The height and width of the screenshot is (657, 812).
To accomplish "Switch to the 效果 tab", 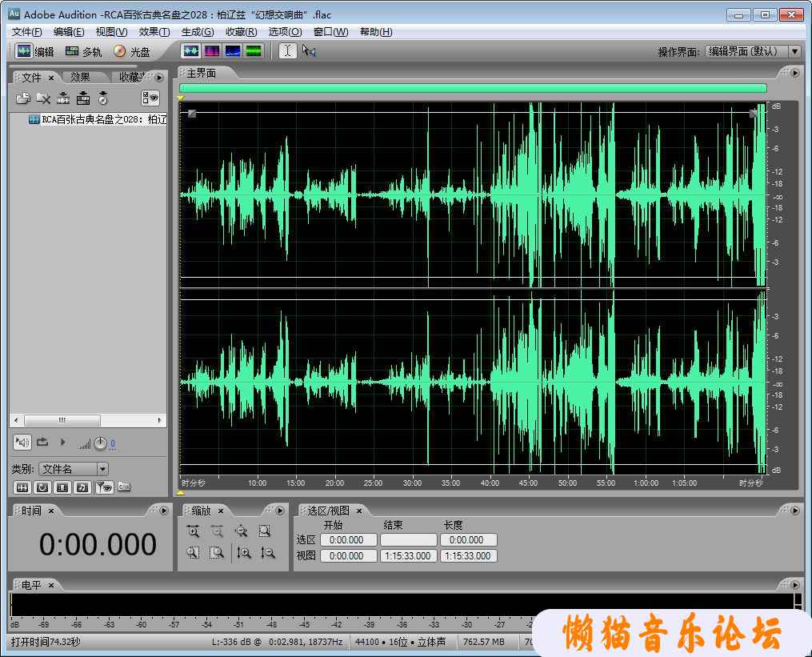I will point(80,77).
